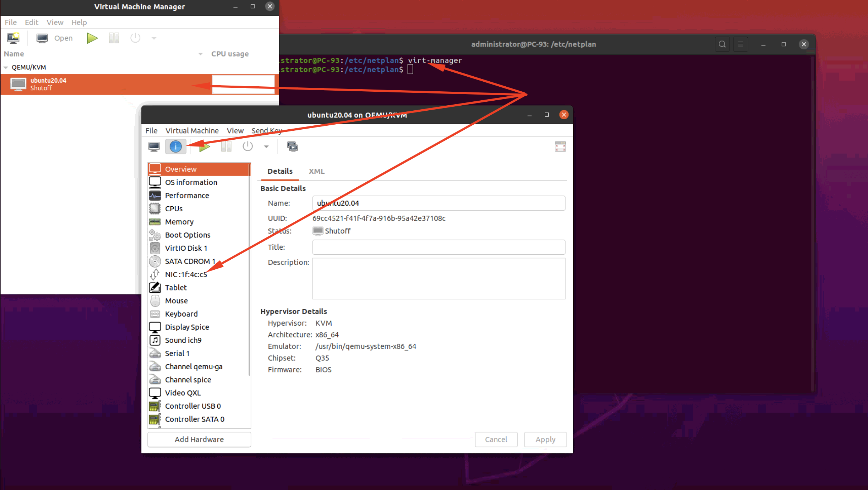Screen dimensions: 868x490
Task: Click the hardware list vertical scrollbar
Action: coord(250,269)
